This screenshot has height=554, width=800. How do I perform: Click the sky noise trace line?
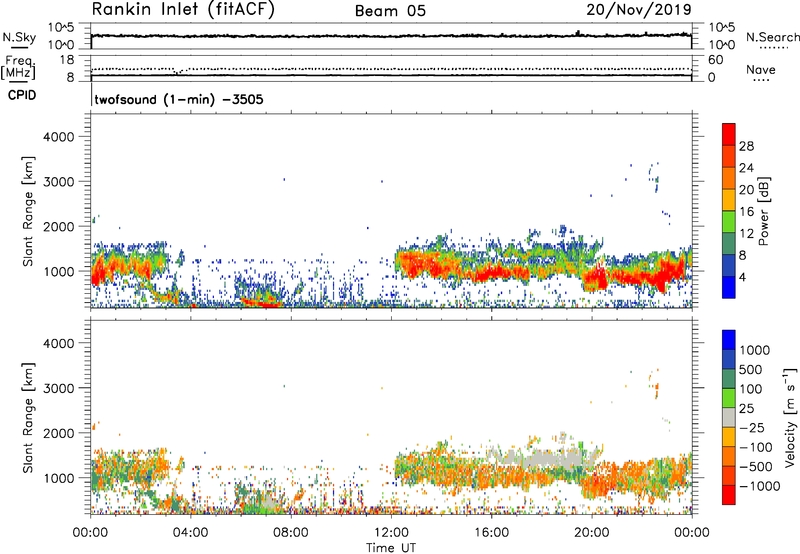pyautogui.click(x=391, y=36)
